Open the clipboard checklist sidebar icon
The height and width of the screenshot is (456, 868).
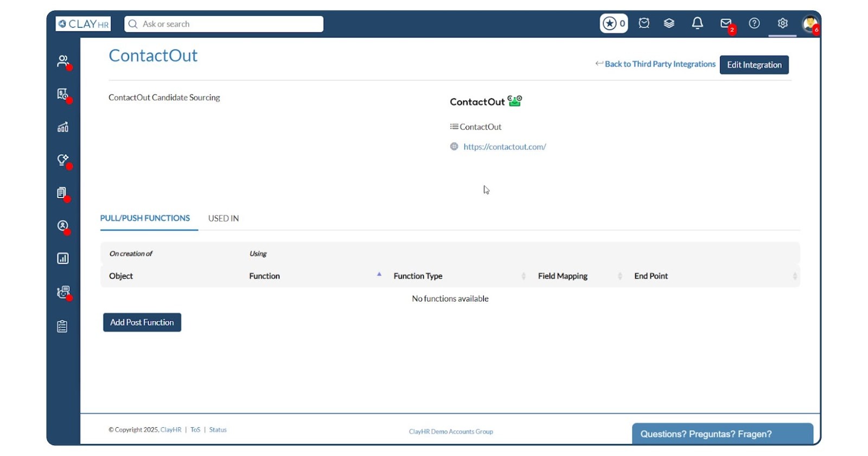point(62,326)
